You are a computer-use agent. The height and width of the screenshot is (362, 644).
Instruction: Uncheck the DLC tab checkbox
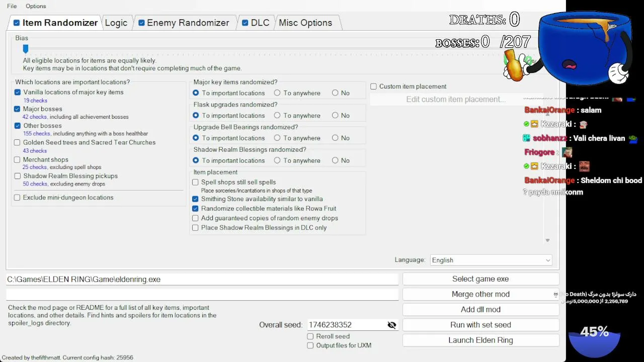(x=245, y=23)
